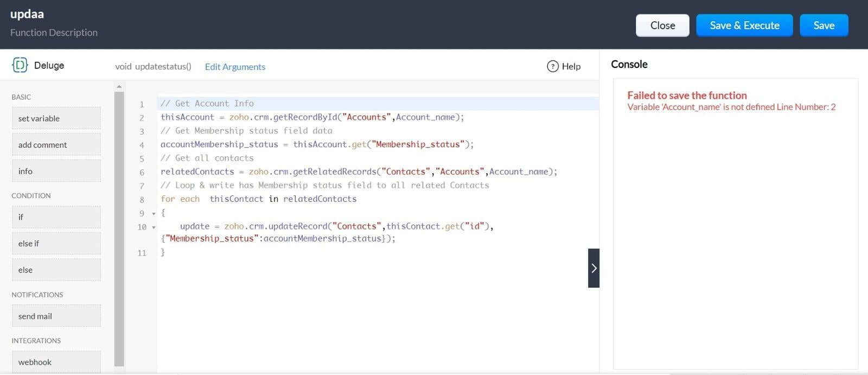The image size is (868, 375).
Task: Click the sidebar vertical scrollbar thumb
Action: click(119, 229)
